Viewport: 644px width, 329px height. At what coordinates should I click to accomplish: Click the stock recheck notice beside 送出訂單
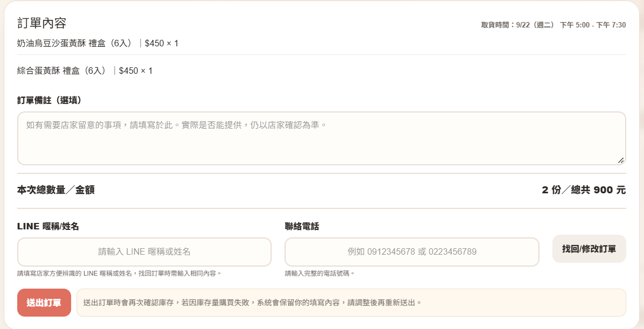[x=351, y=303]
